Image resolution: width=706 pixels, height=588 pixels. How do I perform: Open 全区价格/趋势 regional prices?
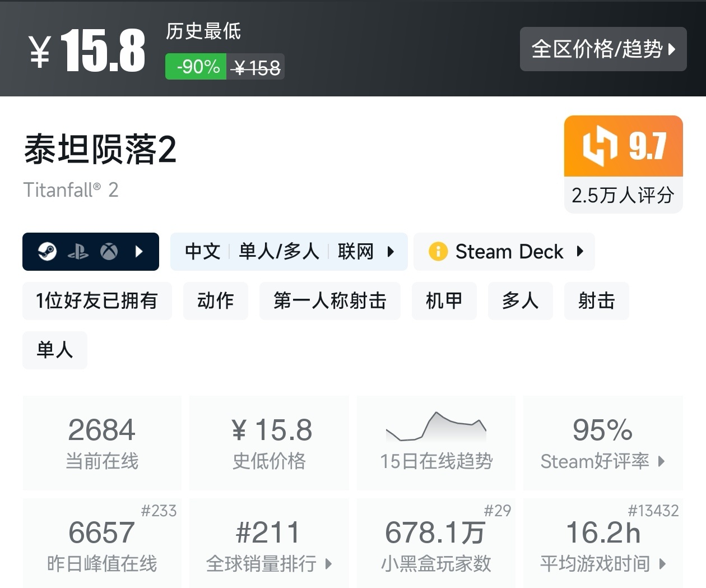603,49
